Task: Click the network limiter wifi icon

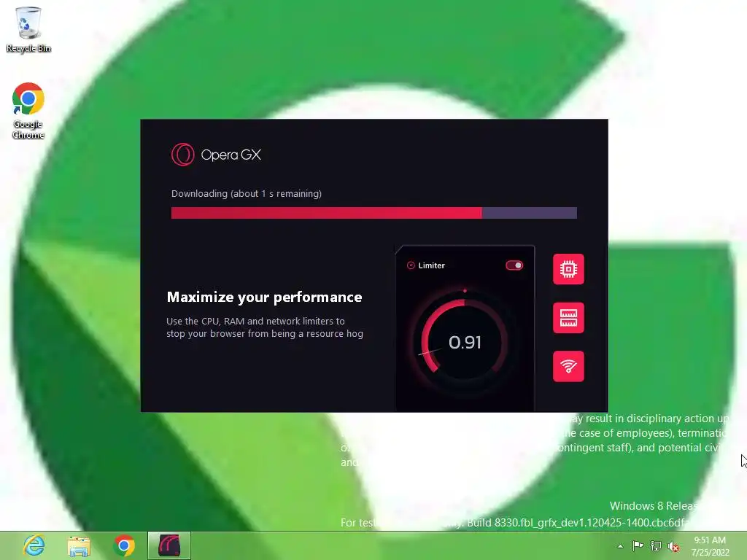Action: pos(568,366)
